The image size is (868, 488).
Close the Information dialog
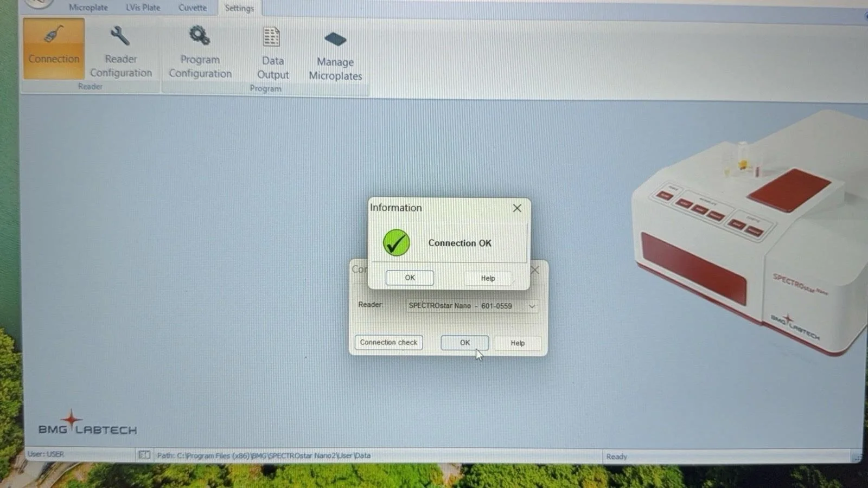pyautogui.click(x=517, y=208)
